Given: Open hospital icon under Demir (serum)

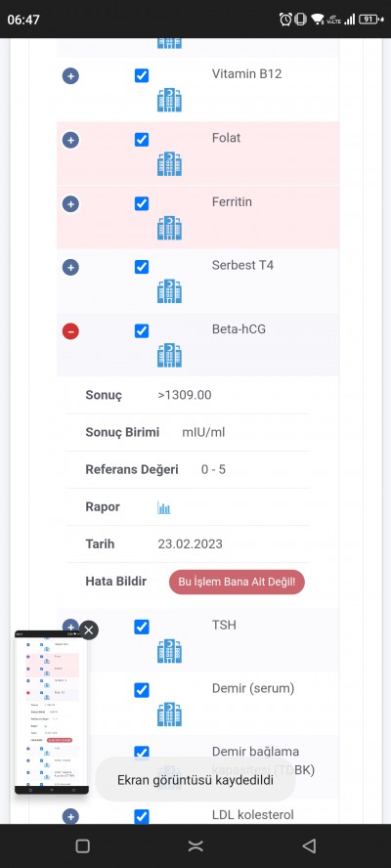Looking at the screenshot, I should point(169,715).
